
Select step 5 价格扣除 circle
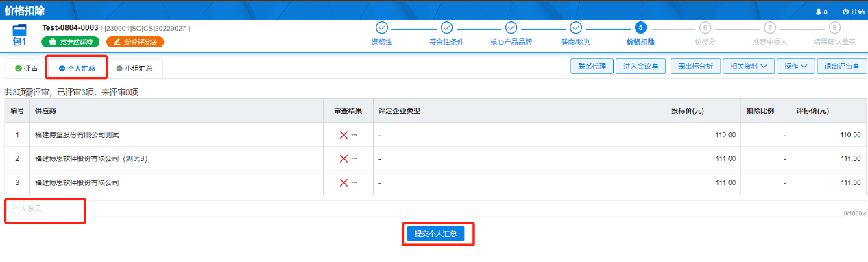click(640, 27)
